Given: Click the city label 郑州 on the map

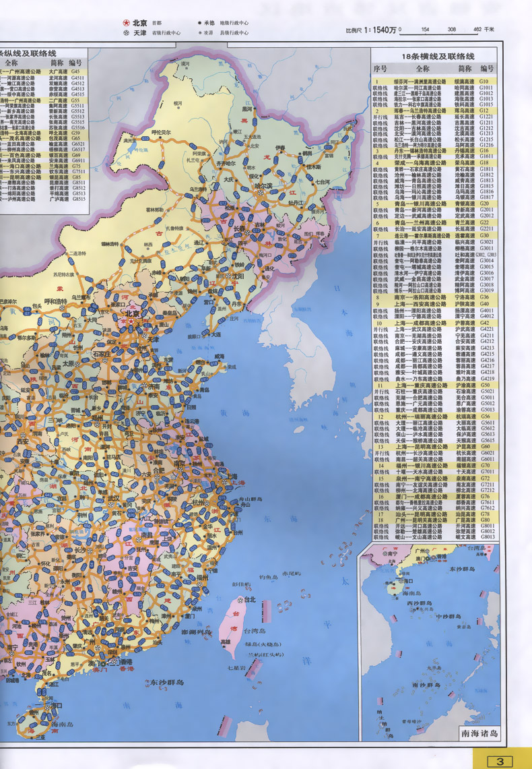Looking at the screenshot, I should (x=98, y=419).
